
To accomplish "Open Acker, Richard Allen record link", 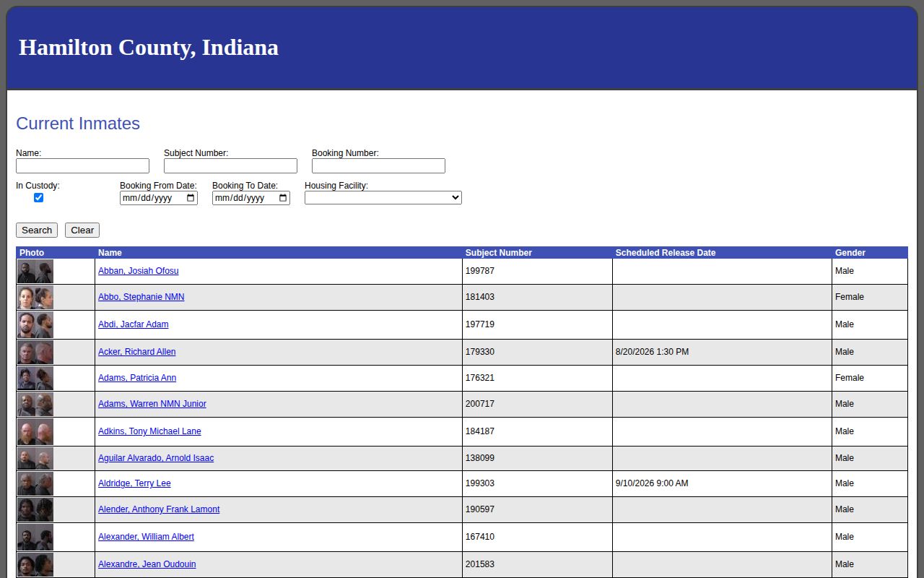I will 137,352.
